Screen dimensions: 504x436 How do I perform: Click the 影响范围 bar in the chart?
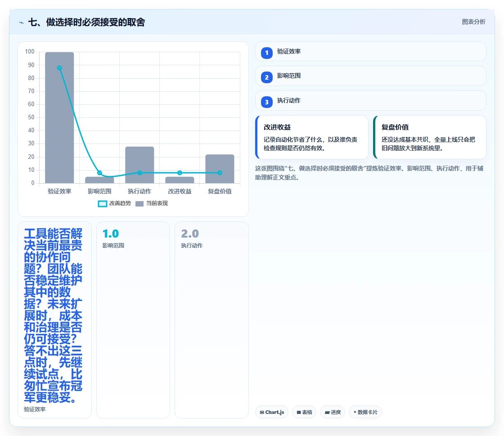99,180
